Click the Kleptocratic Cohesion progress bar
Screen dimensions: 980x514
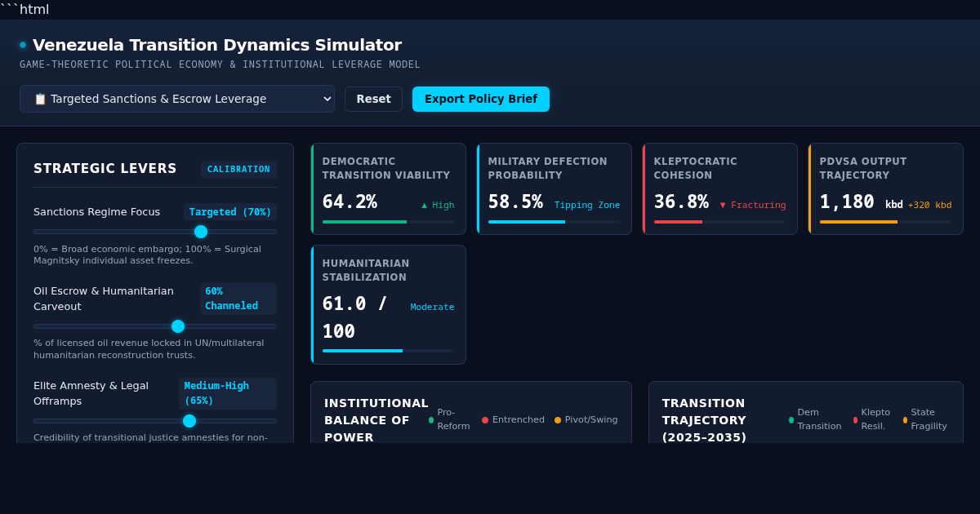[x=719, y=222]
